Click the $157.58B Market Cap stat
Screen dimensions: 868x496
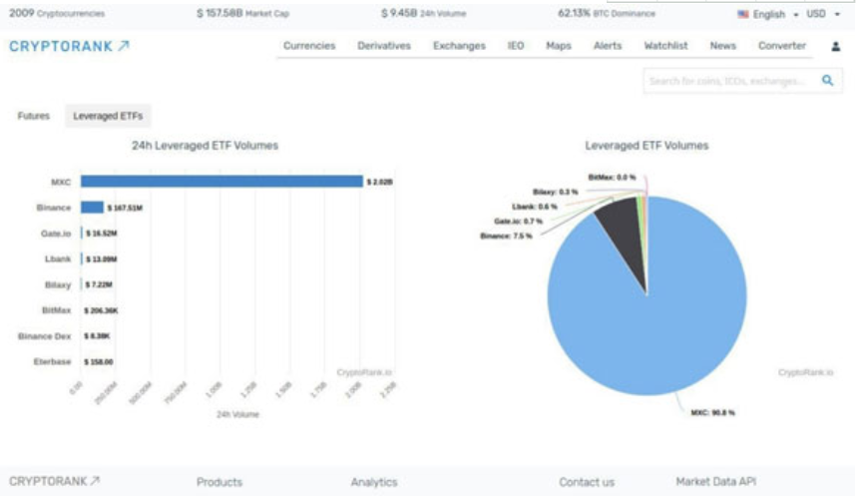(x=243, y=13)
